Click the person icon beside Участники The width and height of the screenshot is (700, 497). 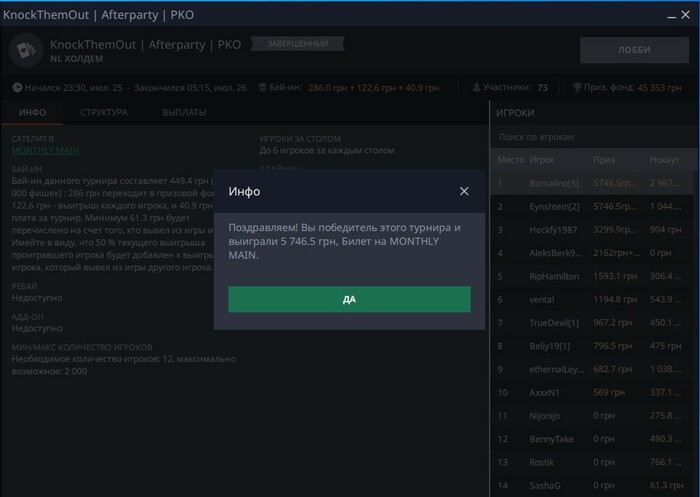[x=476, y=87]
